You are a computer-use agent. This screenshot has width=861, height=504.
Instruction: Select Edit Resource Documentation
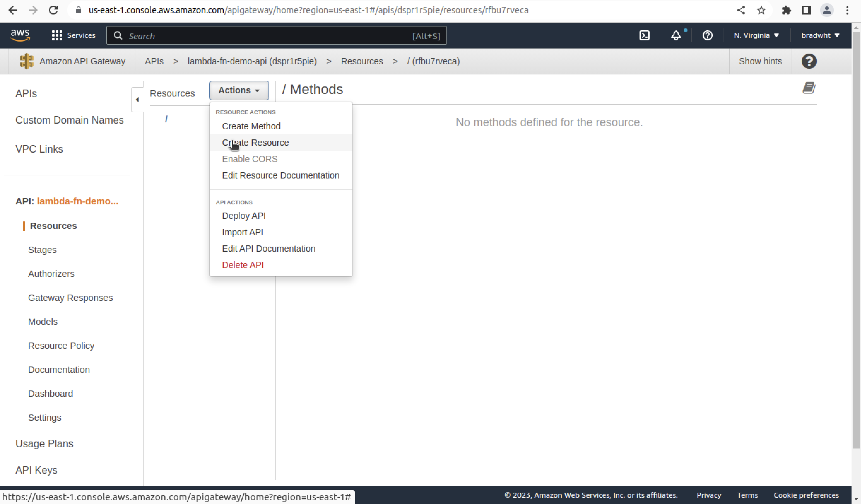click(x=280, y=175)
